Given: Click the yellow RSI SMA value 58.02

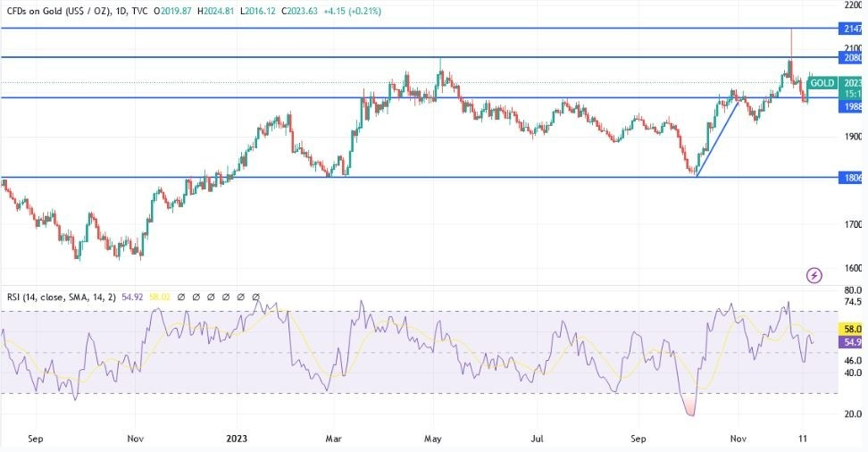Looking at the screenshot, I should click(160, 297).
